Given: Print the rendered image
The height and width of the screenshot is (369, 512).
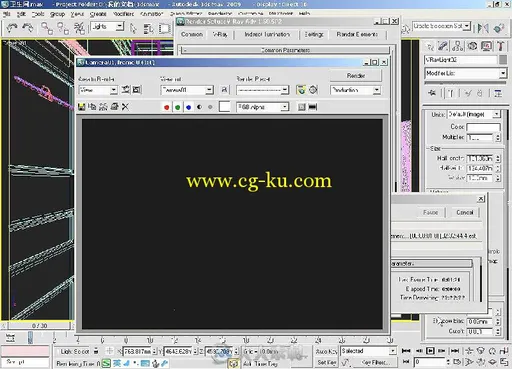Looking at the screenshot, I should pos(114,107).
